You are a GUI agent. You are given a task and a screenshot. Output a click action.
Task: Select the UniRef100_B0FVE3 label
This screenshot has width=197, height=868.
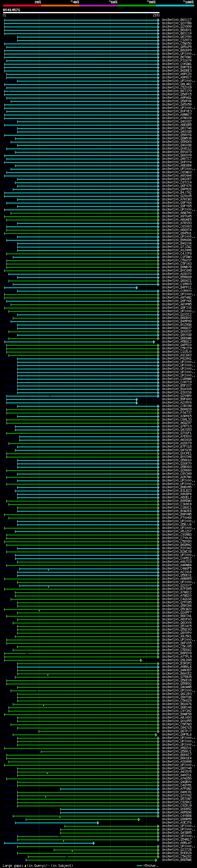tap(177, 111)
